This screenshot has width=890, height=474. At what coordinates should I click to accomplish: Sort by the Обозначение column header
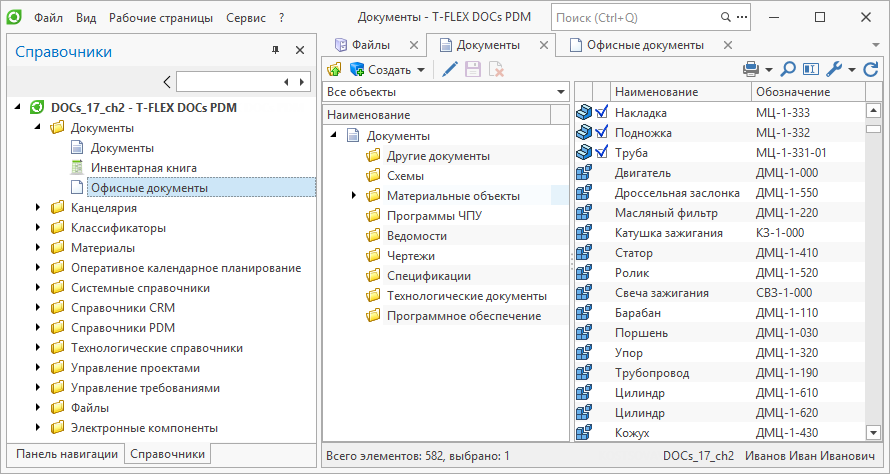coord(808,91)
